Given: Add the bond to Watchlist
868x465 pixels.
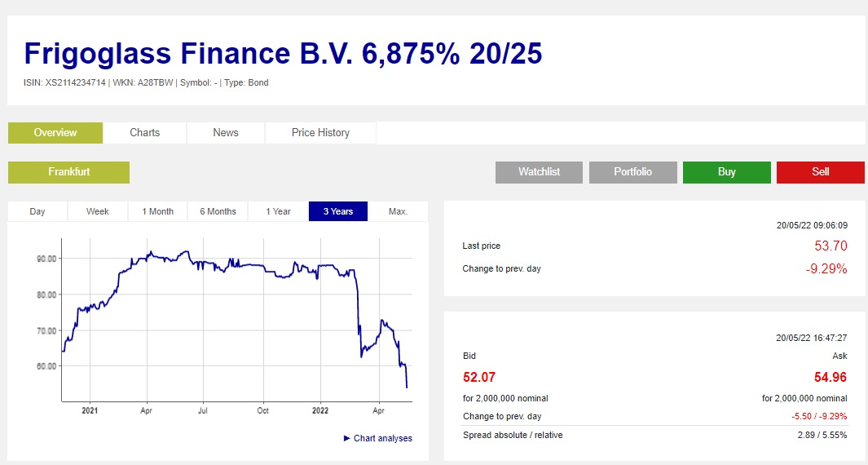Looking at the screenshot, I should point(539,172).
